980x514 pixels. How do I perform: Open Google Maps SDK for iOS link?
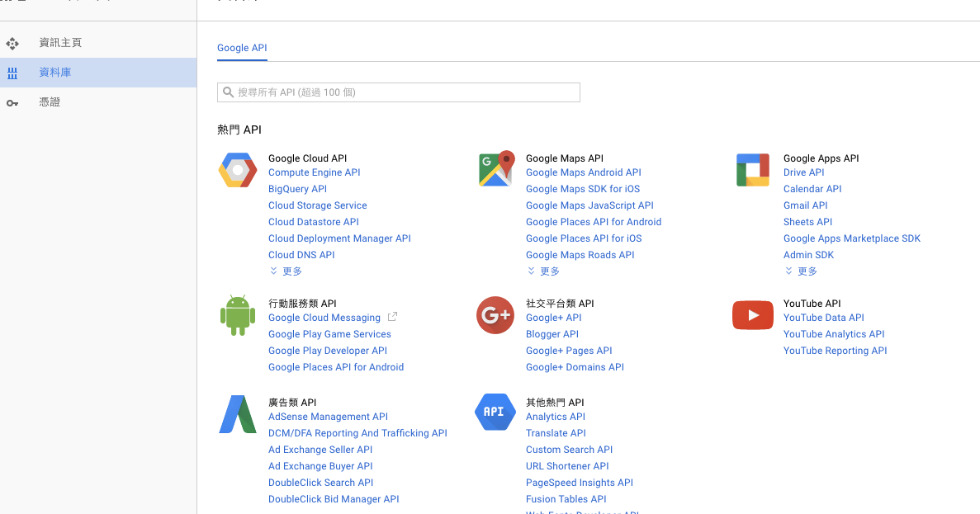pyautogui.click(x=583, y=189)
